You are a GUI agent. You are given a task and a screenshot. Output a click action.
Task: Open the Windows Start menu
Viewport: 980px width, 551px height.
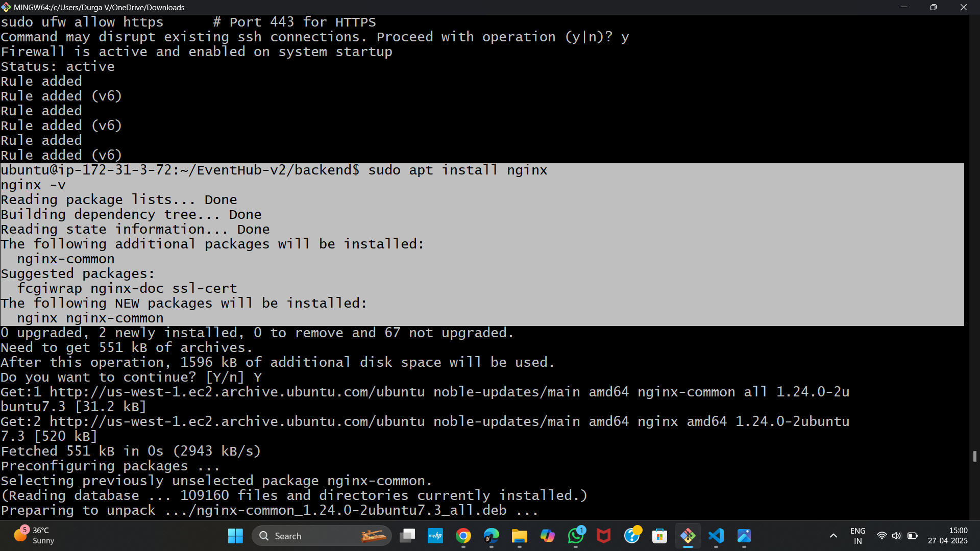point(235,536)
